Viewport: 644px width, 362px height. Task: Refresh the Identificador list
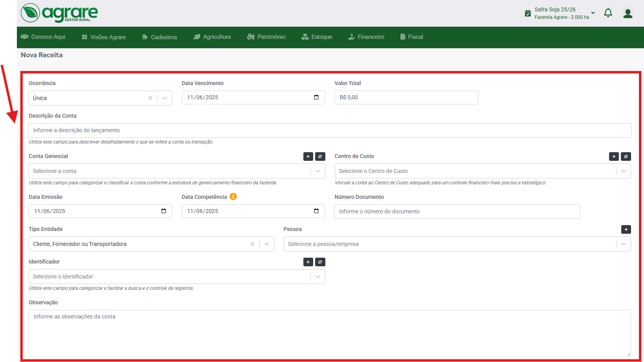tap(320, 262)
